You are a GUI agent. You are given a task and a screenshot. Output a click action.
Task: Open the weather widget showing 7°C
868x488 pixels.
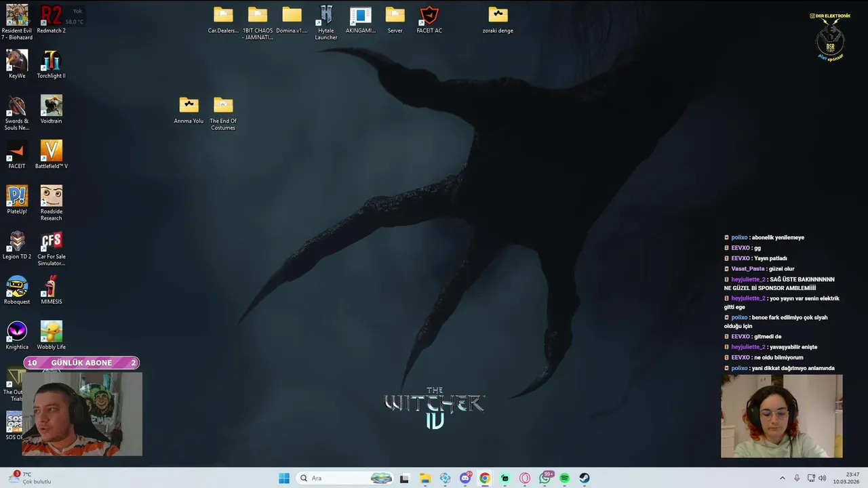tap(30, 478)
